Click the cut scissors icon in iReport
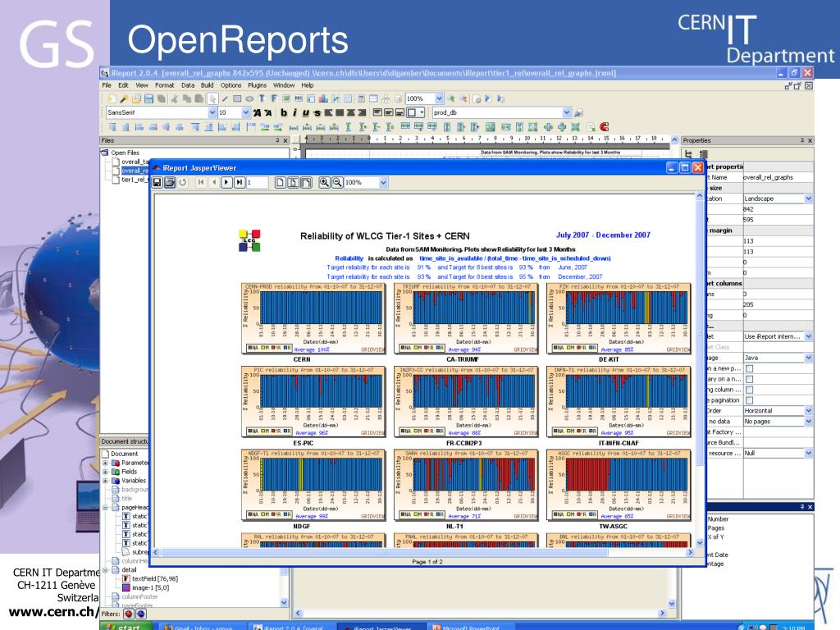Viewport: 840px width, 630px height. [x=174, y=98]
